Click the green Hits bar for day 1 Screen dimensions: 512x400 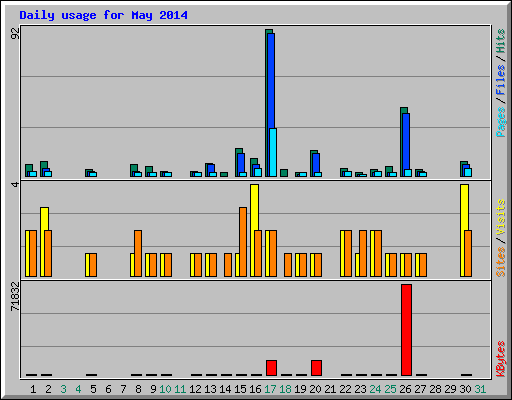coord(28,168)
